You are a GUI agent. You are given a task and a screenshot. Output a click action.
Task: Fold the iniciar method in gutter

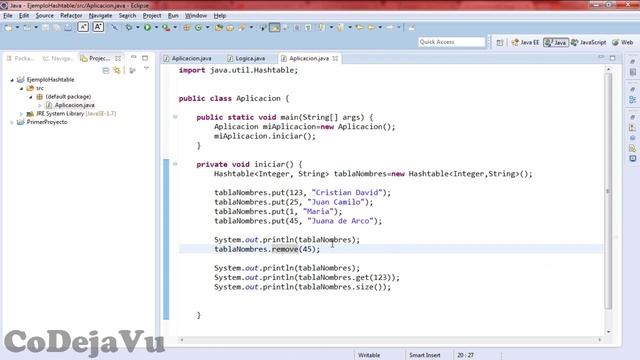[x=175, y=164]
